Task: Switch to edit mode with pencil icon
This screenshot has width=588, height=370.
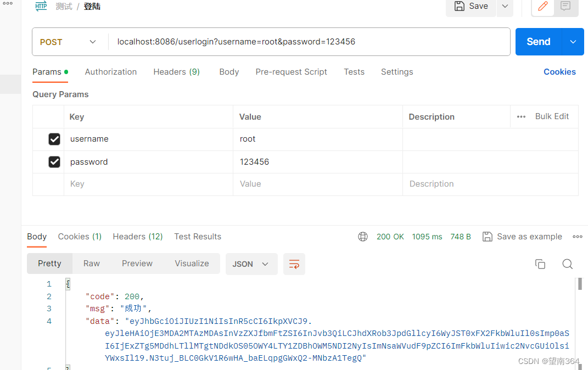Action: (542, 7)
